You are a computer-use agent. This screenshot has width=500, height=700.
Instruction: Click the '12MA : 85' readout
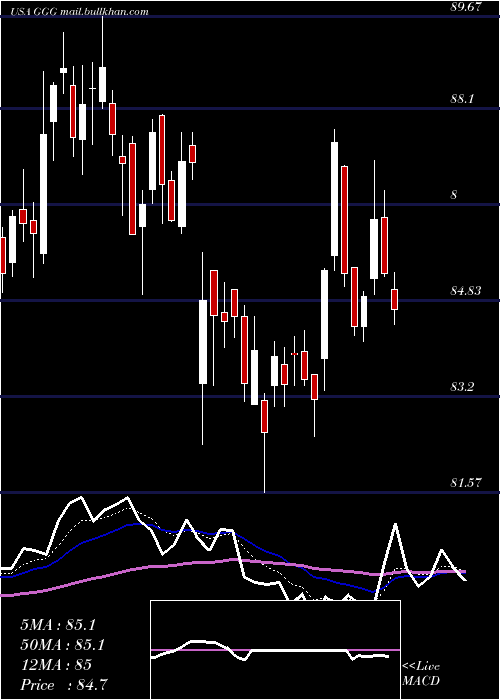(56, 665)
